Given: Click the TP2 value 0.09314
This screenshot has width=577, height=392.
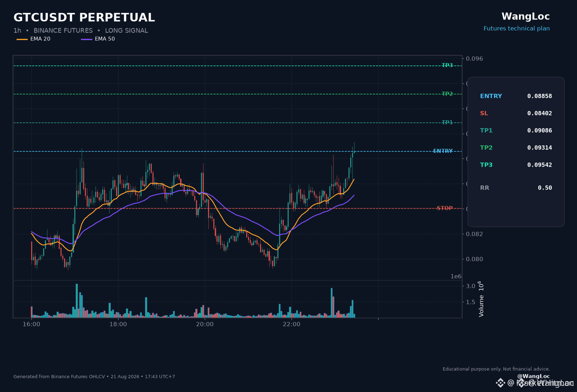Looking at the screenshot, I should click(540, 148).
